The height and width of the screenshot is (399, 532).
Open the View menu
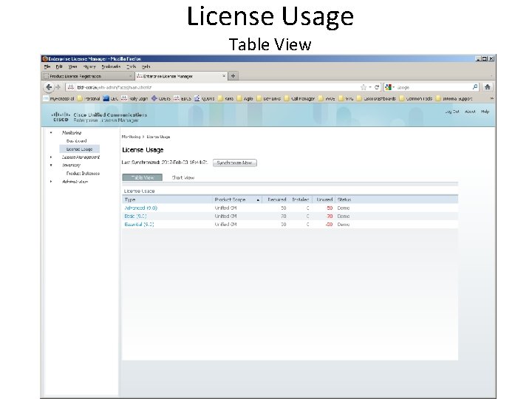pos(73,66)
